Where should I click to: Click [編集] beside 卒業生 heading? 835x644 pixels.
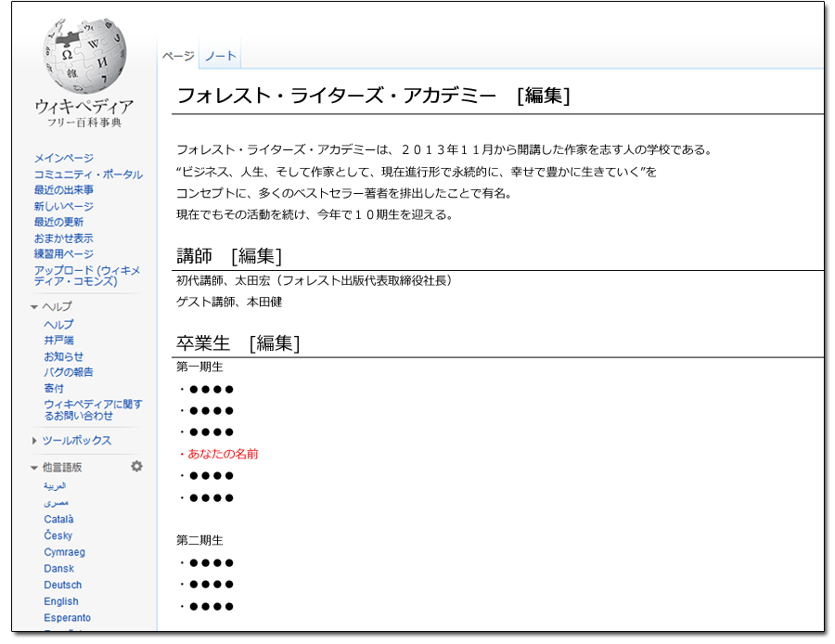[275, 343]
